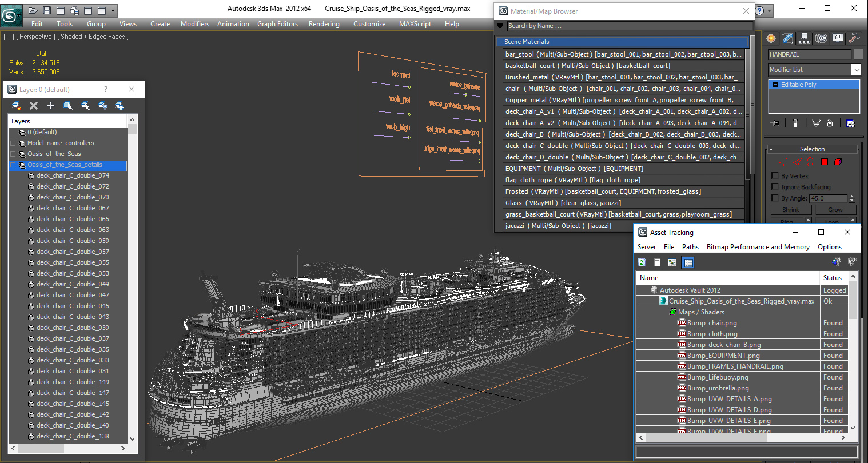Click Freeze/Unfreeze All Layers icon
The height and width of the screenshot is (463, 868).
click(x=120, y=106)
